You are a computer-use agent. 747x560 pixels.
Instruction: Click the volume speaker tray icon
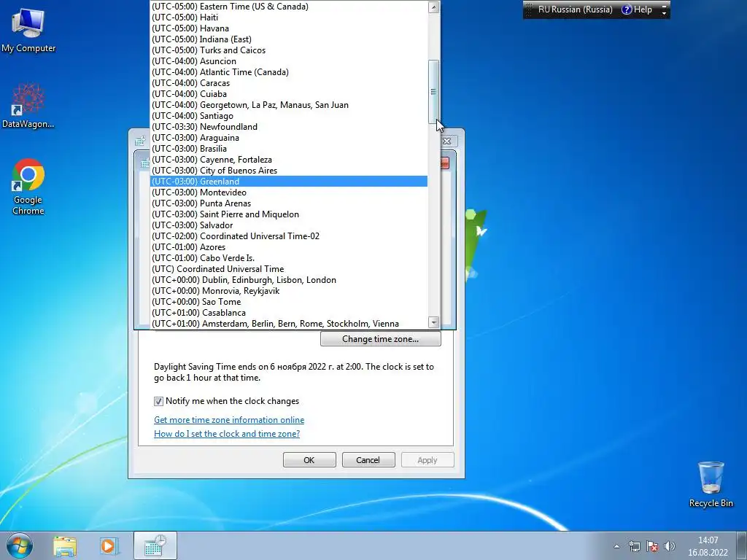pos(670,546)
